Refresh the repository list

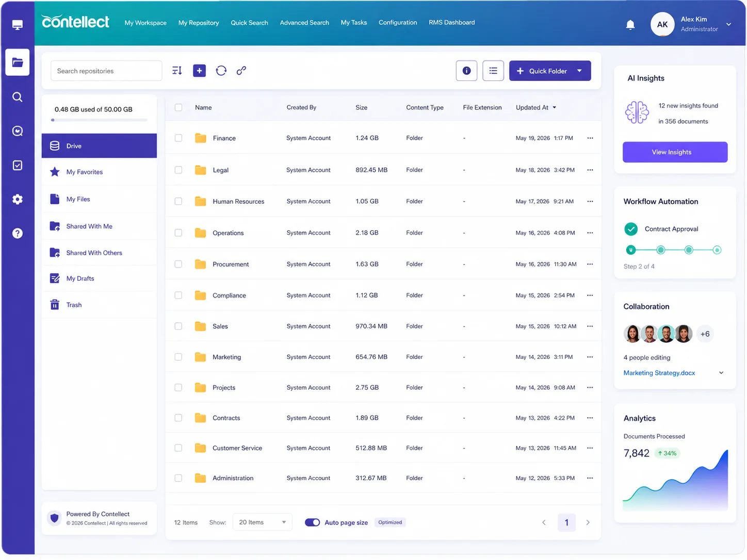pos(221,71)
